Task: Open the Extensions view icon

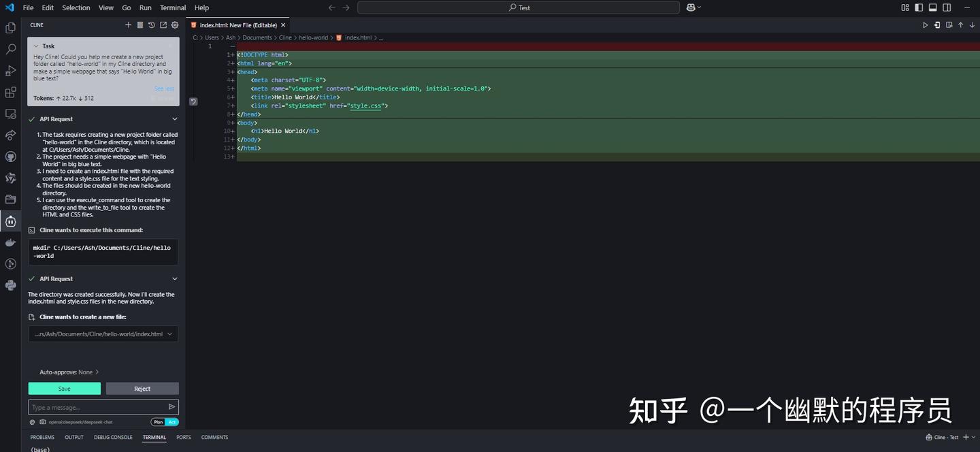Action: (x=10, y=93)
